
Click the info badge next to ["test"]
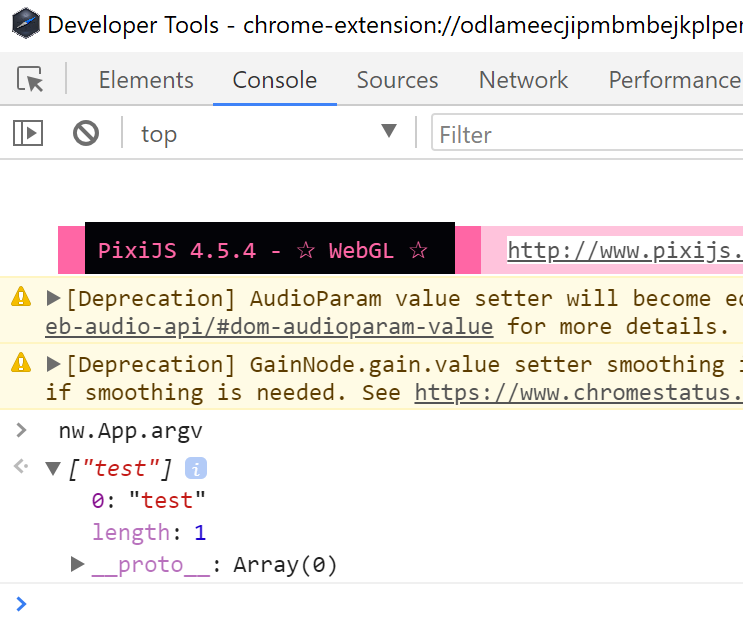coord(196,468)
